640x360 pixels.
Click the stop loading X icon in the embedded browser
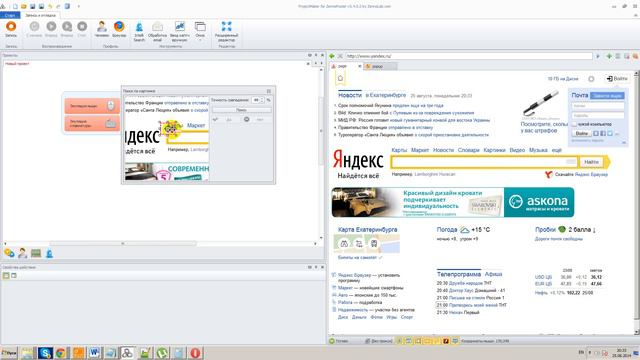click(340, 56)
